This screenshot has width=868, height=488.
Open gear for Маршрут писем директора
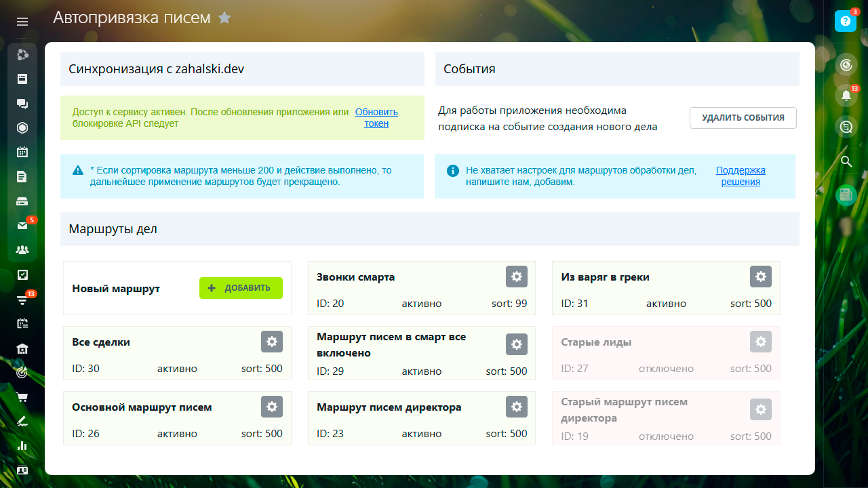(x=517, y=407)
